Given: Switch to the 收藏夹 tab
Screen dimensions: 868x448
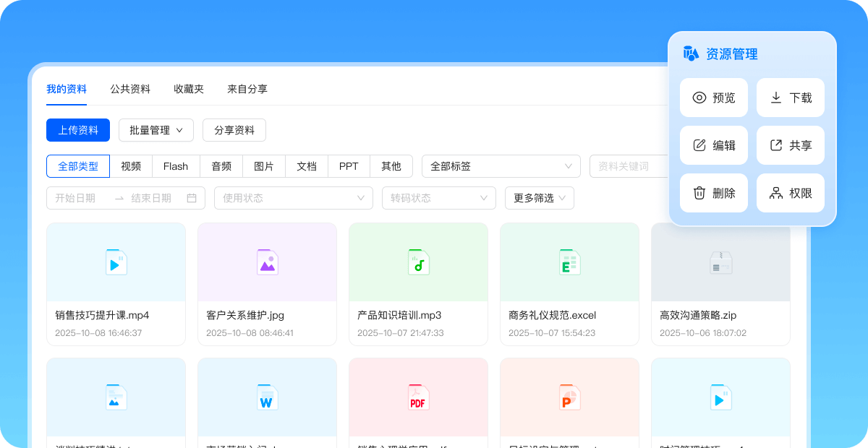Looking at the screenshot, I should click(189, 89).
